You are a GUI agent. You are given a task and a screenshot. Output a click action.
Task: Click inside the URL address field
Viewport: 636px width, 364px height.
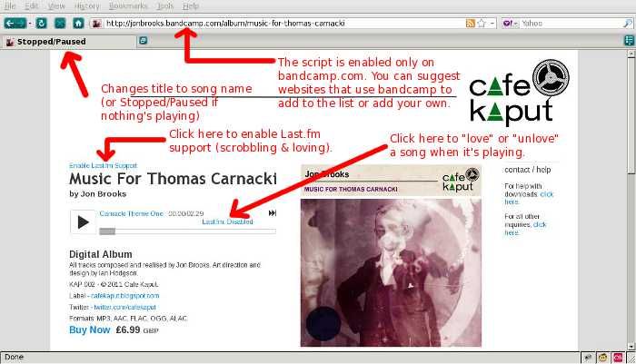[x=283, y=24]
